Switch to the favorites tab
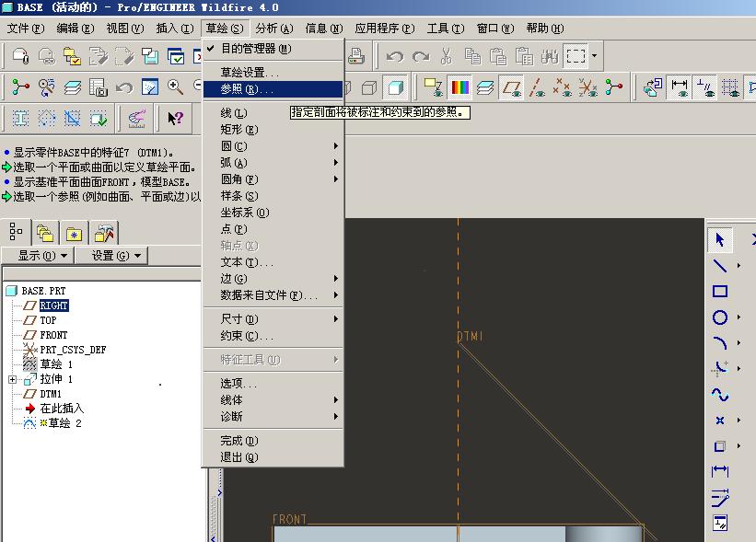This screenshot has width=756, height=542. coord(74,234)
